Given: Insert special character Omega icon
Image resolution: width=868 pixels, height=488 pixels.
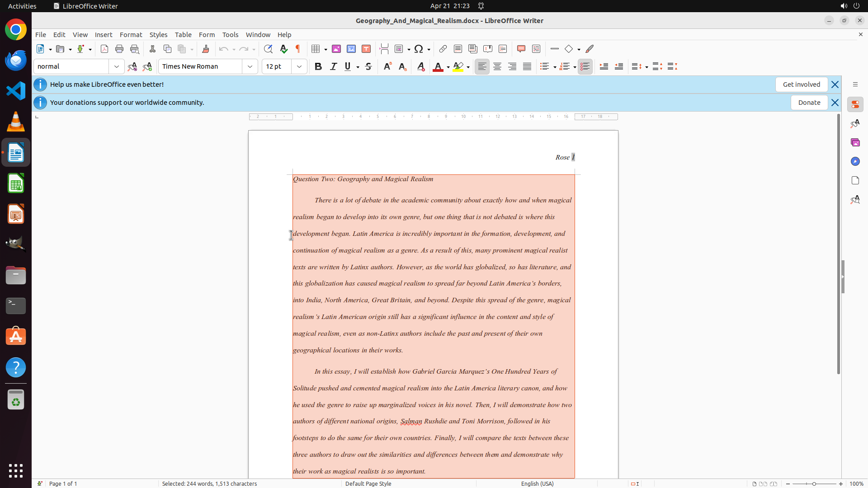Looking at the screenshot, I should [x=419, y=49].
